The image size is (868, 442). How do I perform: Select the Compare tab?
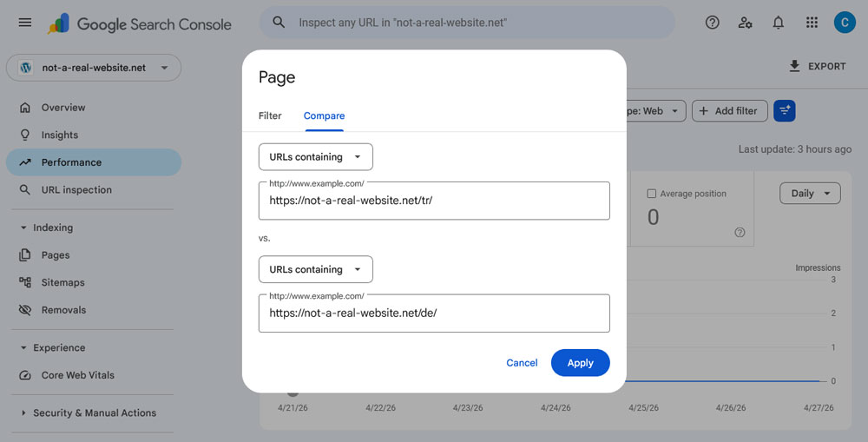click(x=324, y=115)
